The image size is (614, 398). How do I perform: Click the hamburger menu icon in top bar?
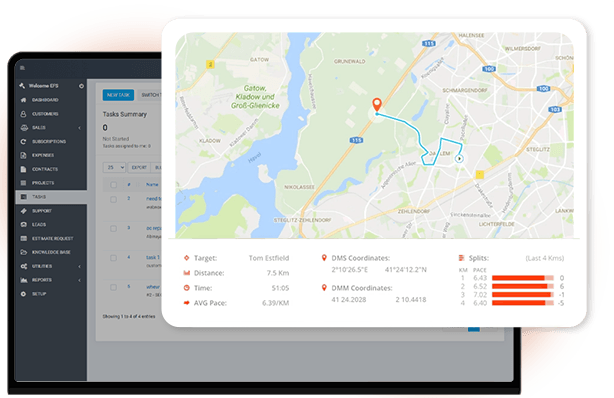click(22, 68)
